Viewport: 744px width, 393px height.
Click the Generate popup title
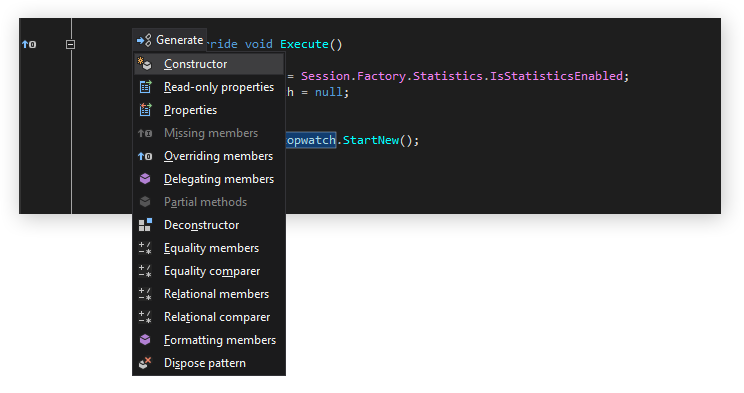point(179,40)
